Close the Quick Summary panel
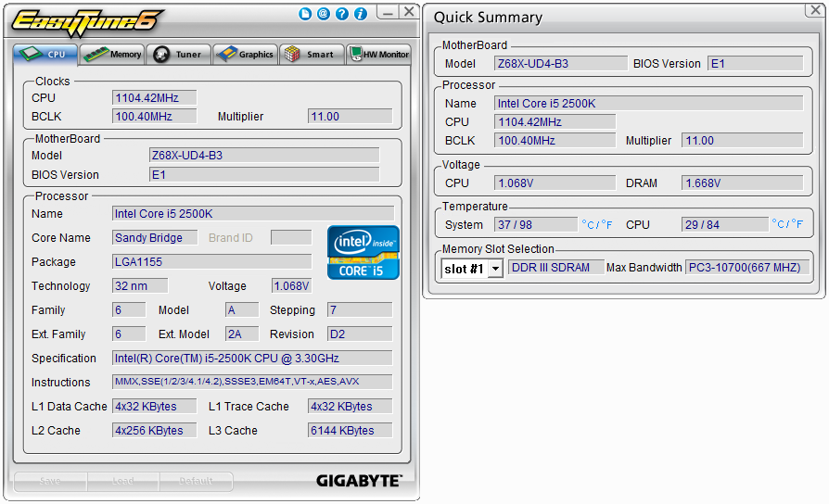The width and height of the screenshot is (829, 504). click(812, 10)
